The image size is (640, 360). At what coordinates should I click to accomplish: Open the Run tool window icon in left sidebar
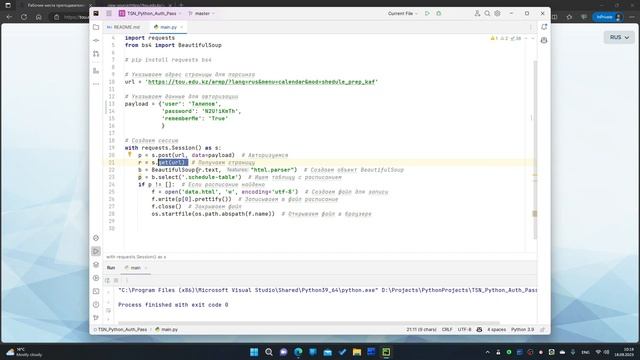click(96, 251)
